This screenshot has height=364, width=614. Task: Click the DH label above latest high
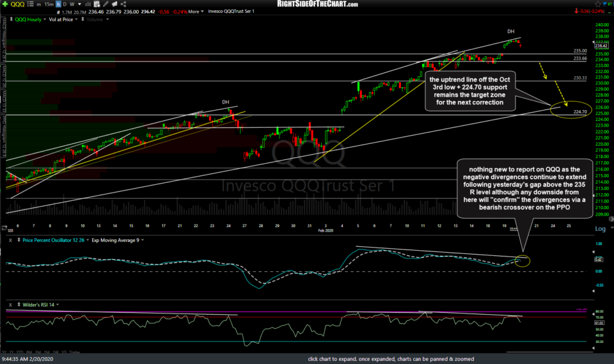coord(510,31)
